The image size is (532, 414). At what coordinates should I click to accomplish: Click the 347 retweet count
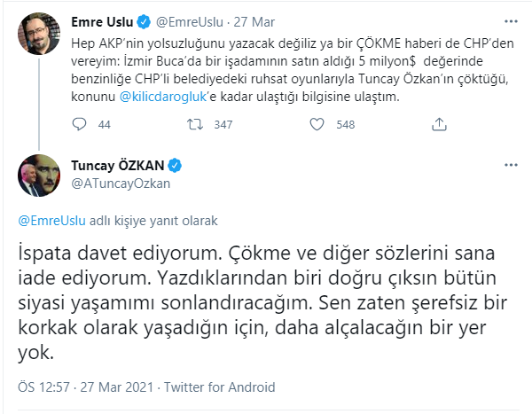[223, 125]
